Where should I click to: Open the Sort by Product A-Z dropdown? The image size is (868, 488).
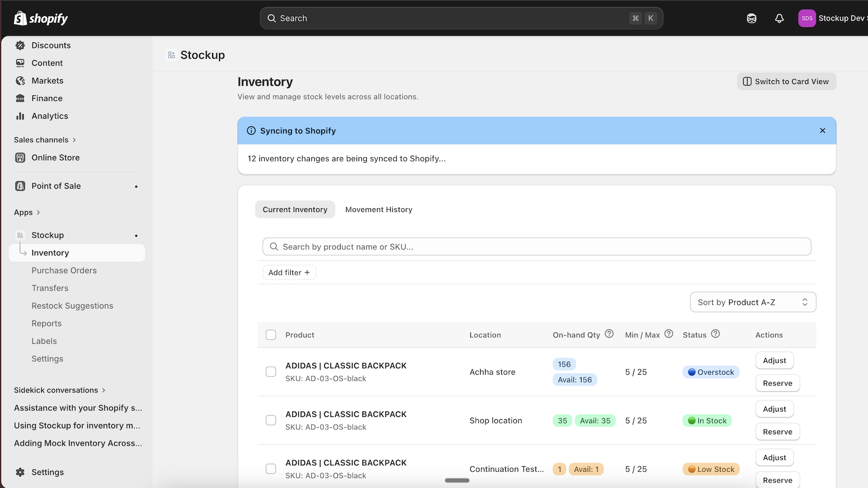753,303
